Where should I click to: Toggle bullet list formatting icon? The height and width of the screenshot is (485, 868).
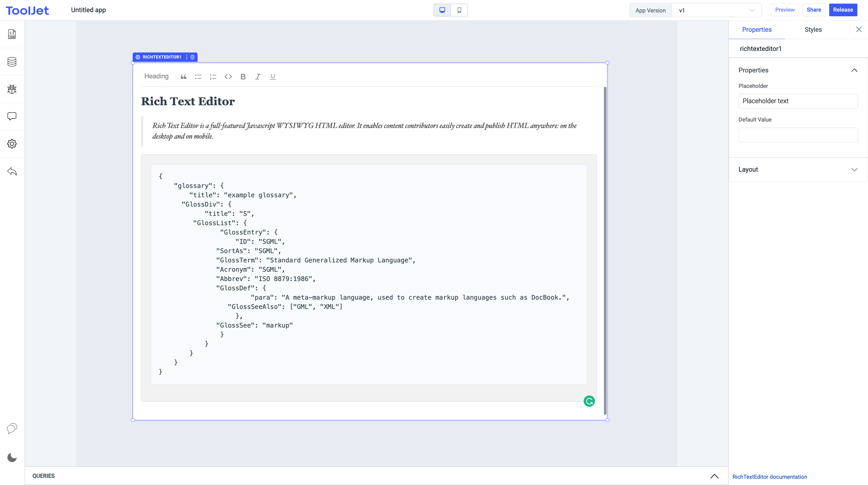pyautogui.click(x=198, y=77)
